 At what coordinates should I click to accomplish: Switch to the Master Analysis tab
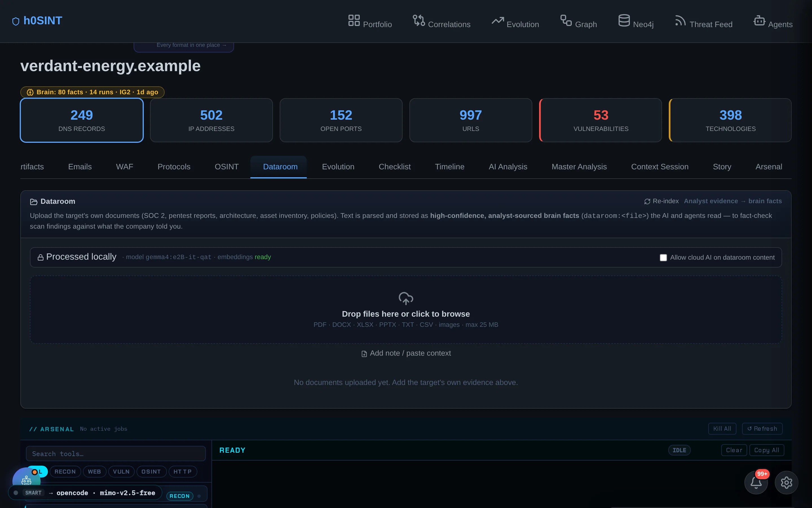tap(579, 167)
